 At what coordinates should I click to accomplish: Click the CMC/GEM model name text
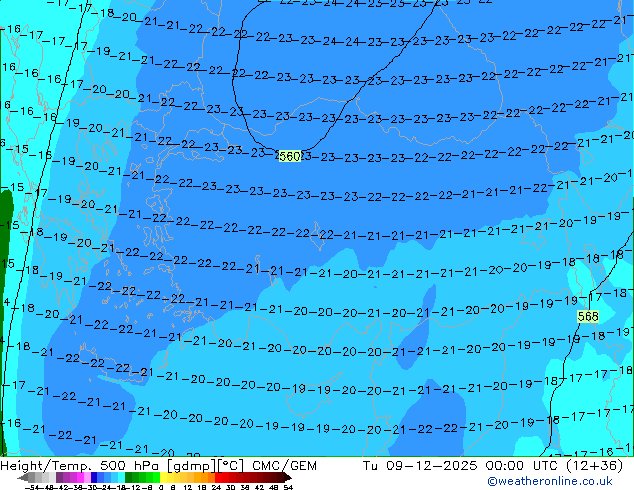(284, 466)
